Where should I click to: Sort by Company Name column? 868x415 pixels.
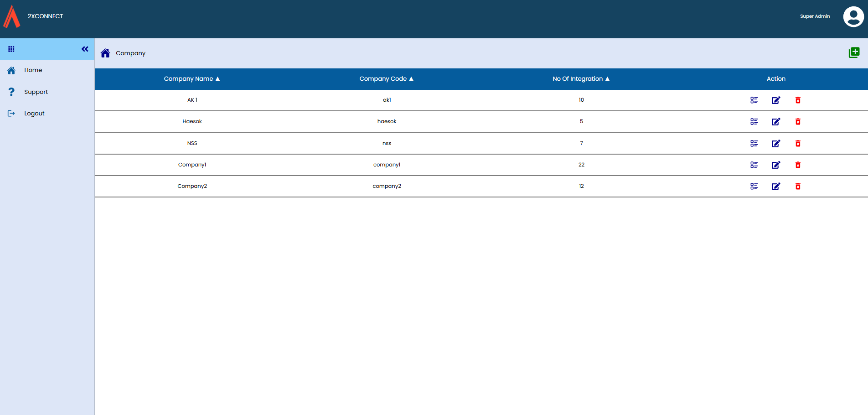pyautogui.click(x=191, y=79)
